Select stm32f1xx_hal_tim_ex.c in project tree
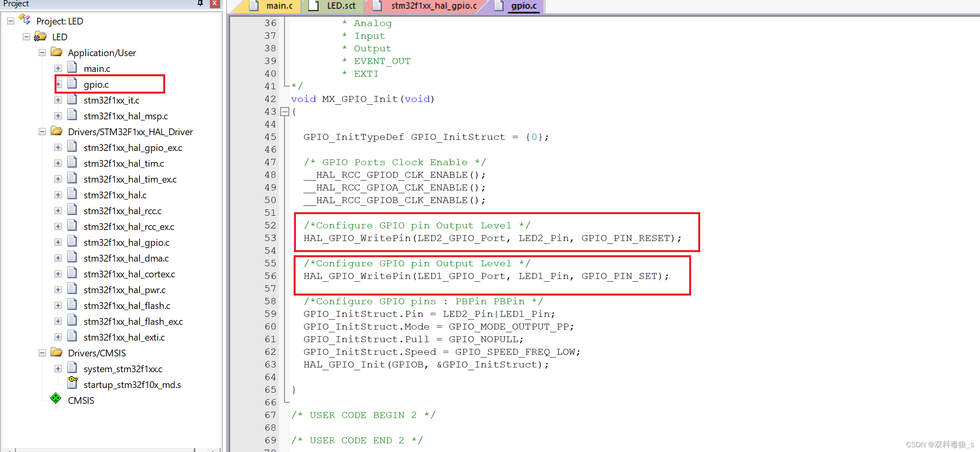The image size is (980, 452). click(x=130, y=179)
